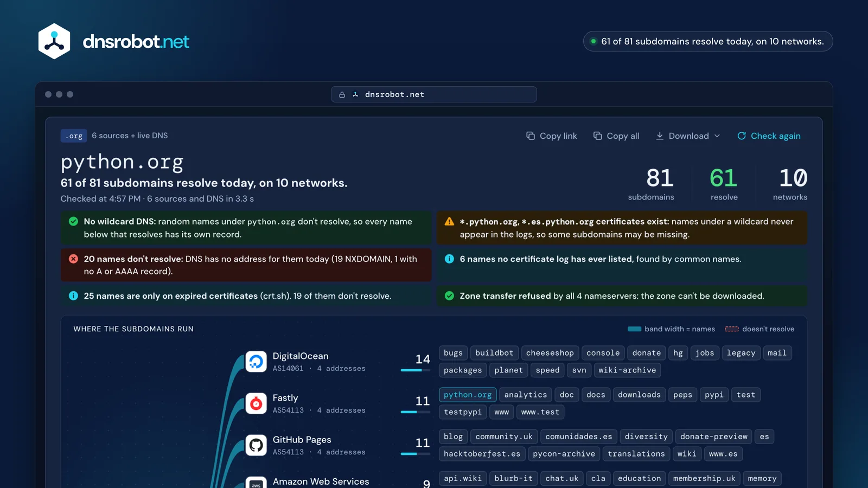Viewport: 868px width, 488px height.
Task: Click the Copy link button
Action: (552, 136)
